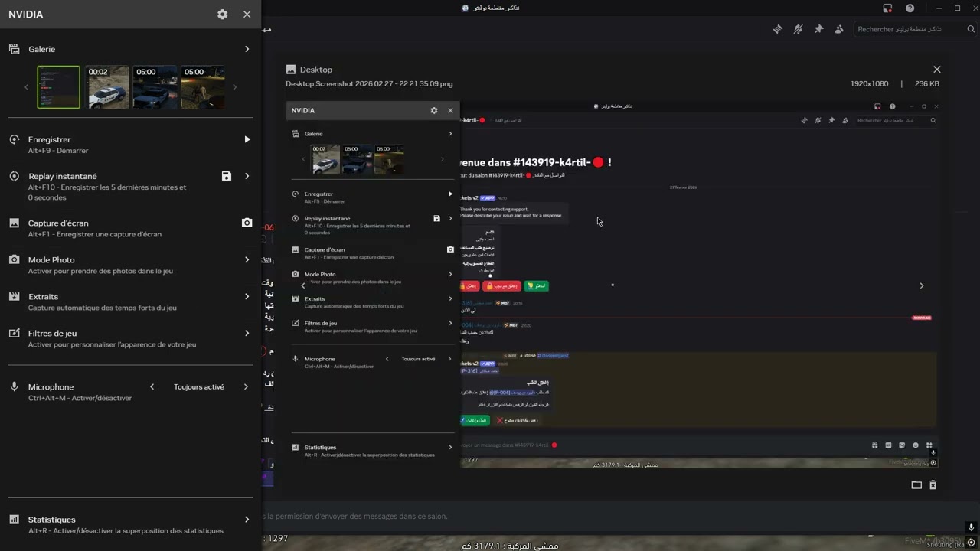The image size is (980, 551).
Task: Click the 1920x1080 resolution text
Action: tap(870, 83)
